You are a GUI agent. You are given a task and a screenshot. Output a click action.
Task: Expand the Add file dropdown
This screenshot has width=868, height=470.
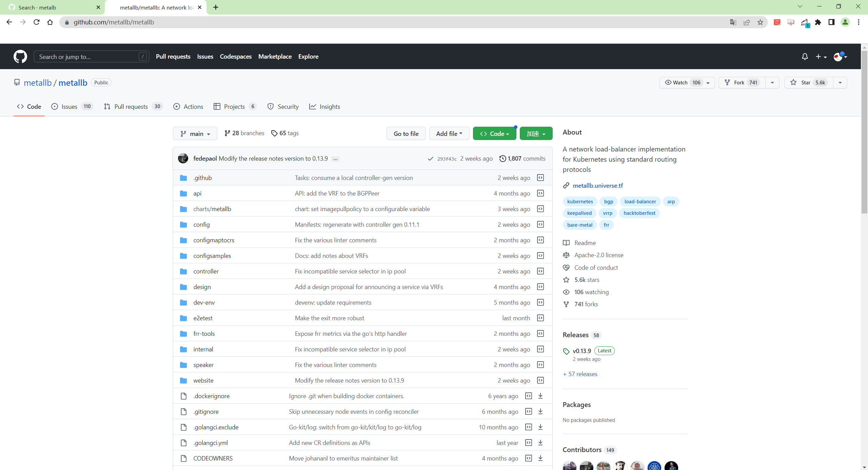449,134
